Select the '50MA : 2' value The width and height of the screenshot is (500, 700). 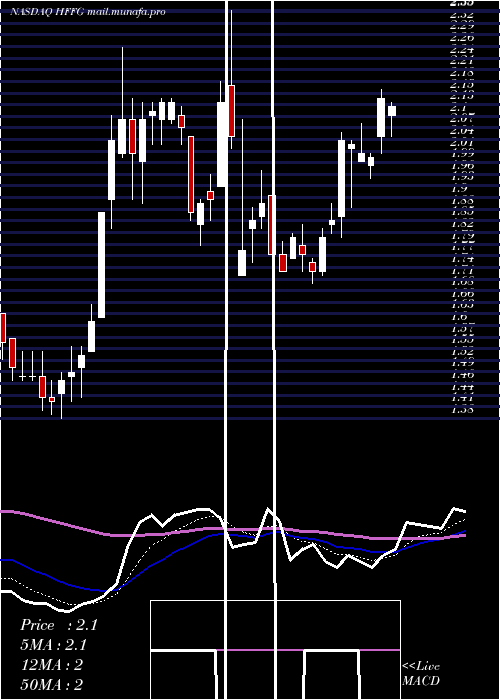52,685
